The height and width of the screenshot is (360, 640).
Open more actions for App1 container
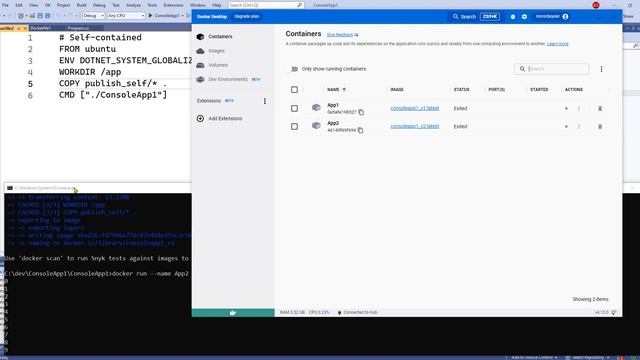[579, 109]
